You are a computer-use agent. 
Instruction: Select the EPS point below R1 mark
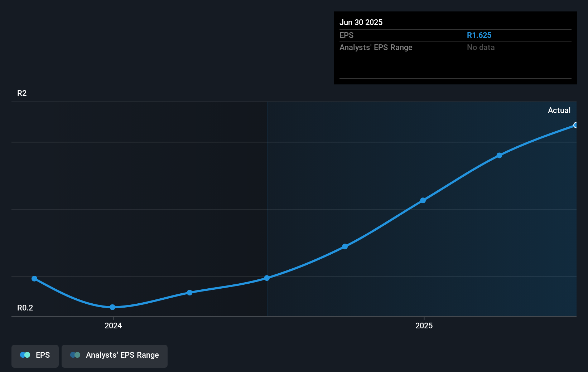tap(345, 246)
